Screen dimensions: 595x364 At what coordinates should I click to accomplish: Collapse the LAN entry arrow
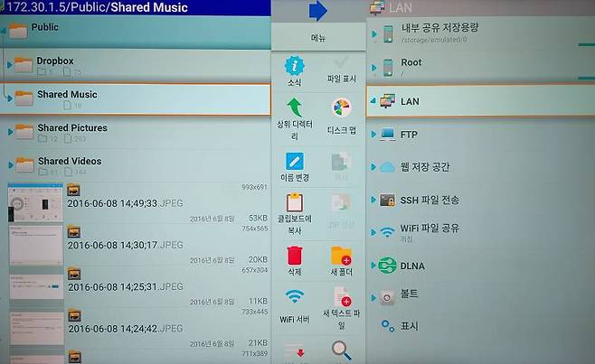(373, 101)
